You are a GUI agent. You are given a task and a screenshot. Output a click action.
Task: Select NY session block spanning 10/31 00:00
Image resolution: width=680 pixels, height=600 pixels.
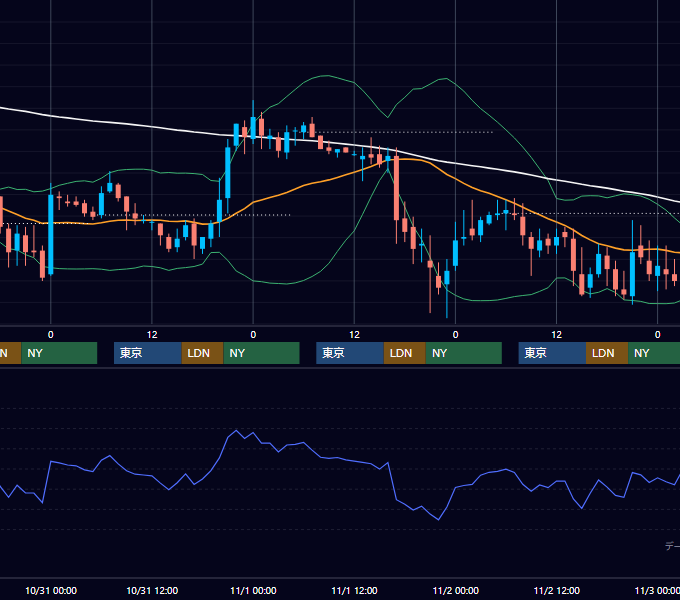tap(59, 353)
